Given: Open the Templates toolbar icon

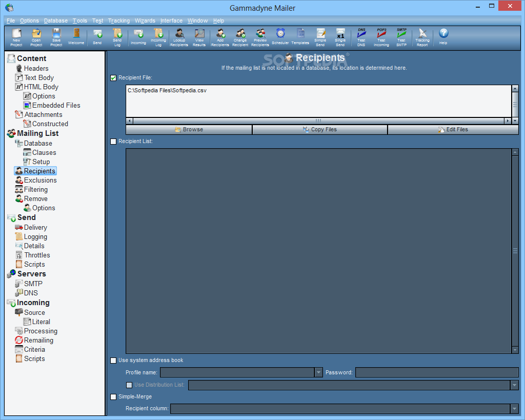Looking at the screenshot, I should tap(300, 36).
